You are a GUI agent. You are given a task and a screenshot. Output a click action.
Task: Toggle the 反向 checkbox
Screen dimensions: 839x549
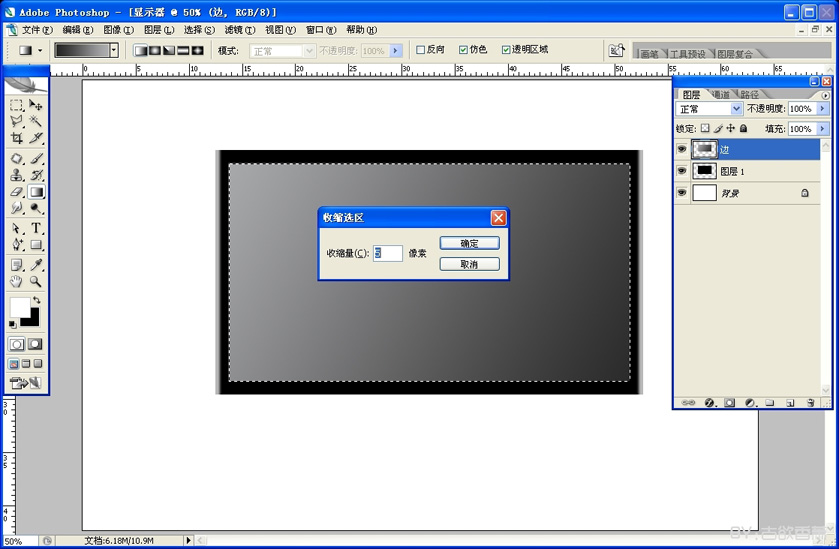(421, 50)
